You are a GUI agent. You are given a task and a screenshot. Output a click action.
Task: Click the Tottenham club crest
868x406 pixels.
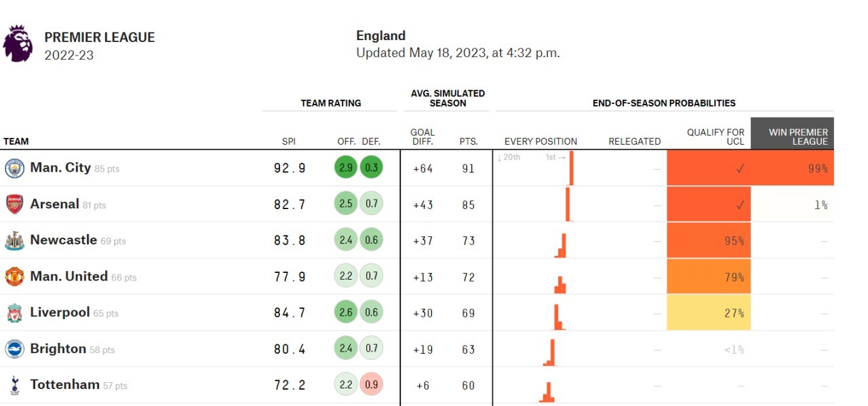[x=14, y=385]
